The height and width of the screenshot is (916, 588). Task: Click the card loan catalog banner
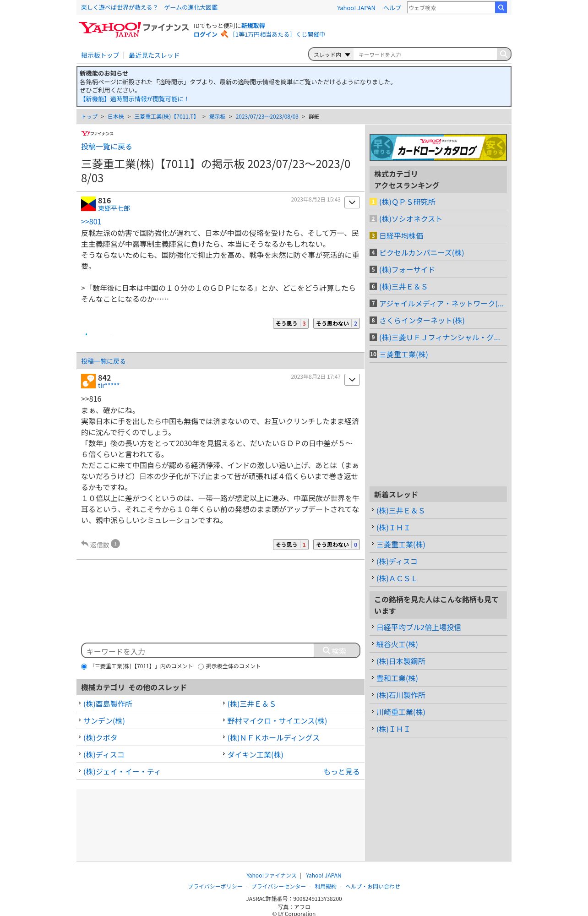coord(438,147)
